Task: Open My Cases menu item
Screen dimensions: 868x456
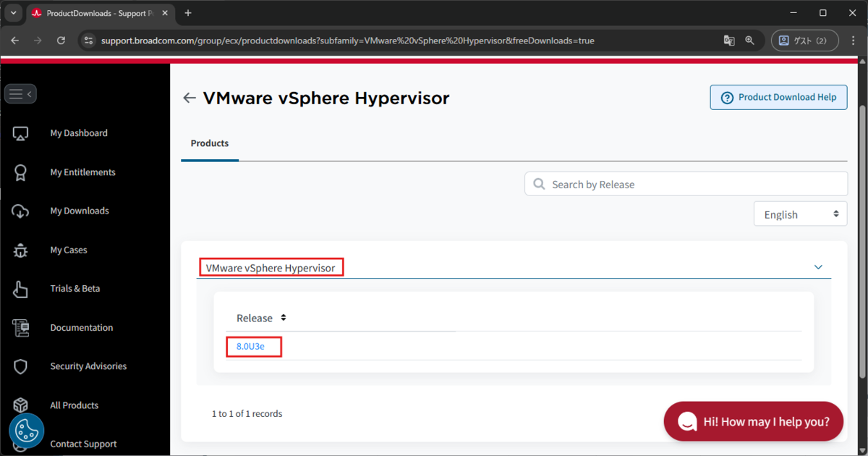Action: pyautogui.click(x=69, y=250)
